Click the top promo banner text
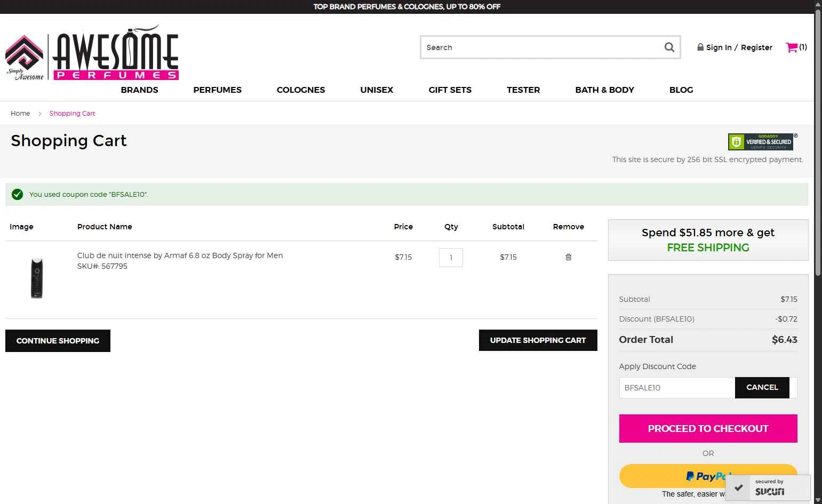This screenshot has width=822, height=504. pyautogui.click(x=406, y=7)
